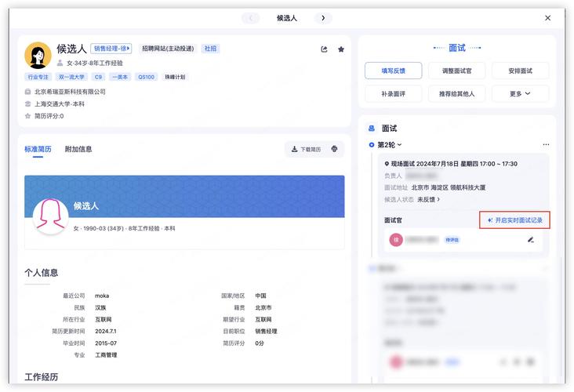
Task: Go to next candidate with right arrow
Action: (323, 18)
